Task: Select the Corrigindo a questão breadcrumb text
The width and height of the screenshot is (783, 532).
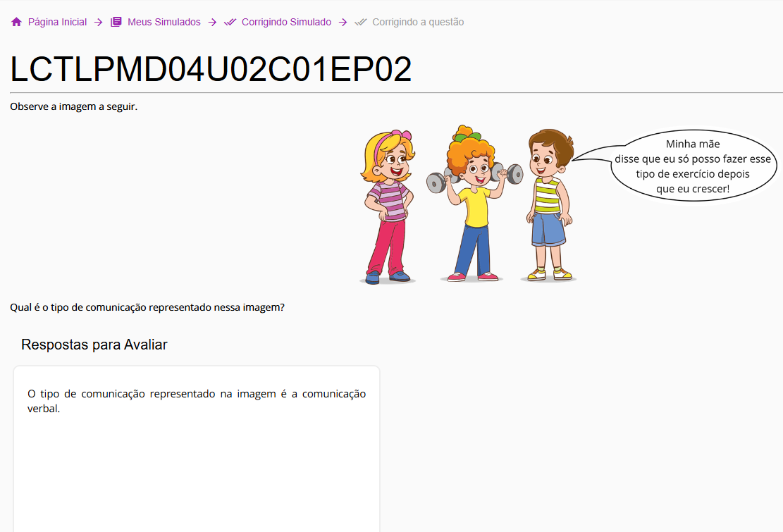Action: pos(418,22)
